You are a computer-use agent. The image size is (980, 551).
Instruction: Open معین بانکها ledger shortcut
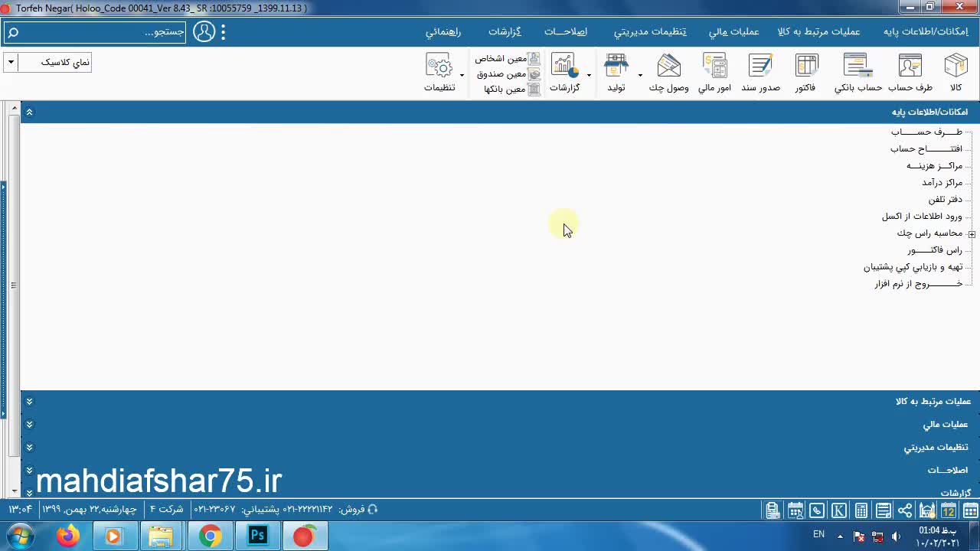pyautogui.click(x=511, y=90)
